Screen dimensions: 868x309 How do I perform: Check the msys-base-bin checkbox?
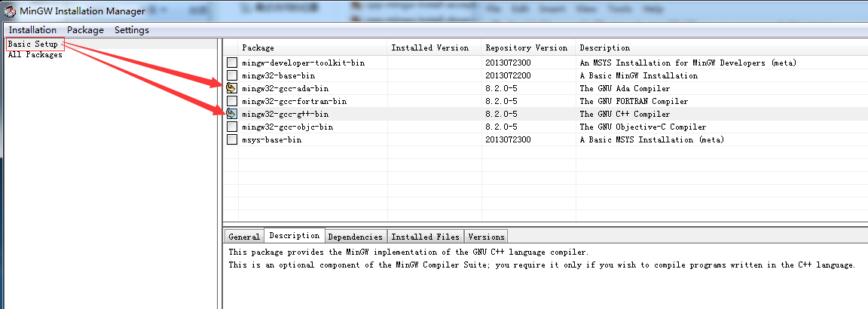tap(232, 139)
